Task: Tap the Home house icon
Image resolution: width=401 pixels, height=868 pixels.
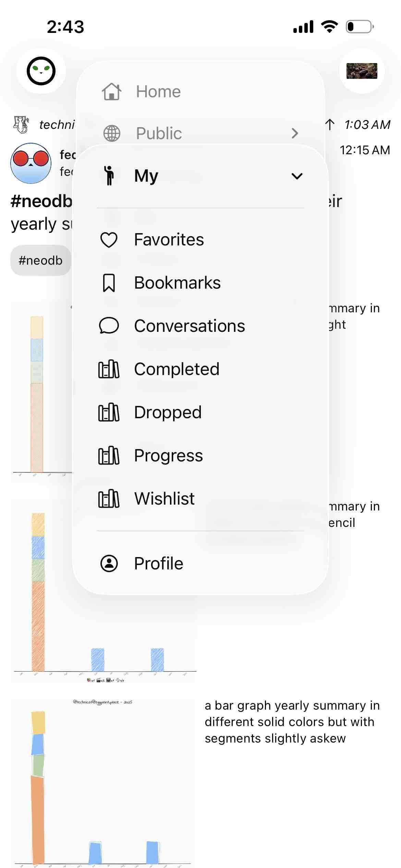Action: 112,92
